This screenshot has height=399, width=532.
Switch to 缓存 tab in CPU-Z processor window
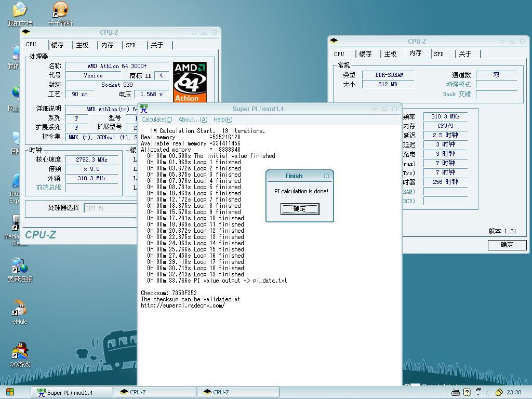tap(57, 45)
